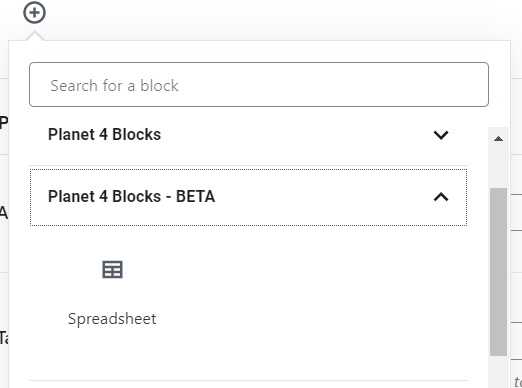The image size is (522, 388).
Task: Show Planet 4 Blocks items using its arrow
Action: (441, 135)
